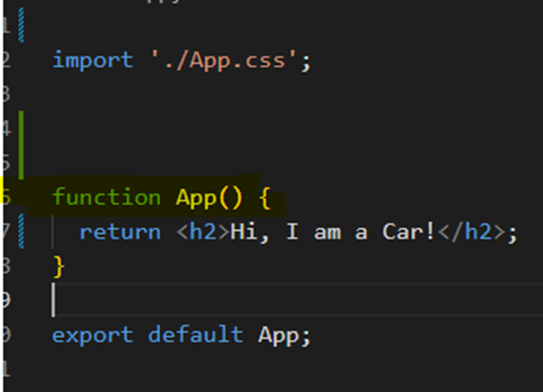Click the blue striped gutter marker on first line

(x=21, y=25)
